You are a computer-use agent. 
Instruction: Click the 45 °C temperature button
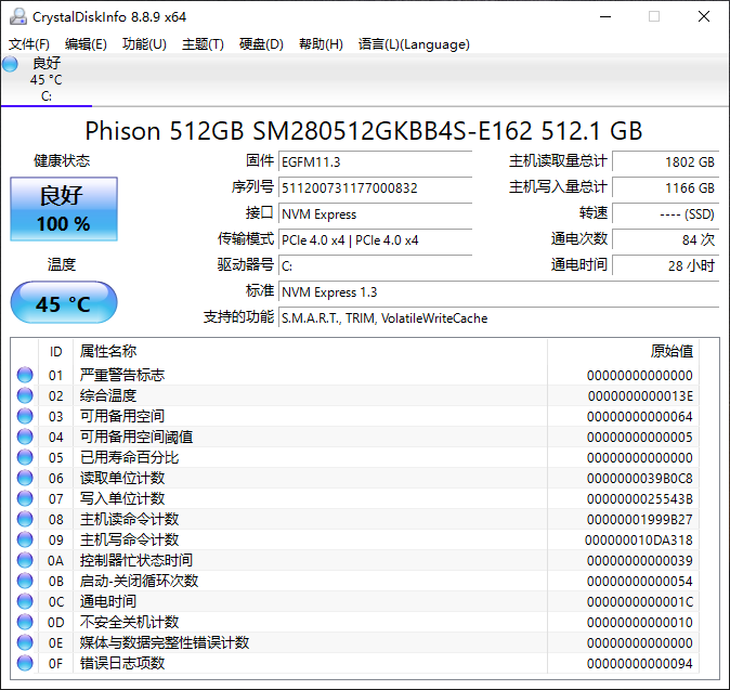63,304
